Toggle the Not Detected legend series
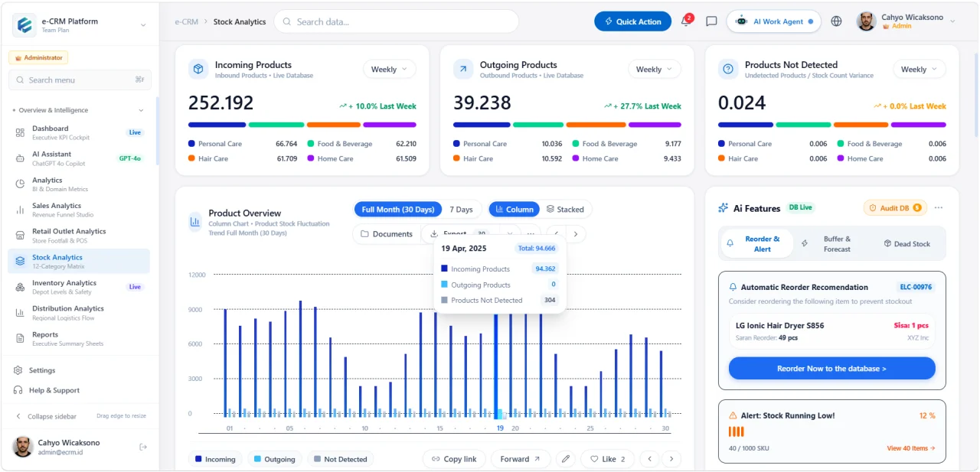 [340, 459]
